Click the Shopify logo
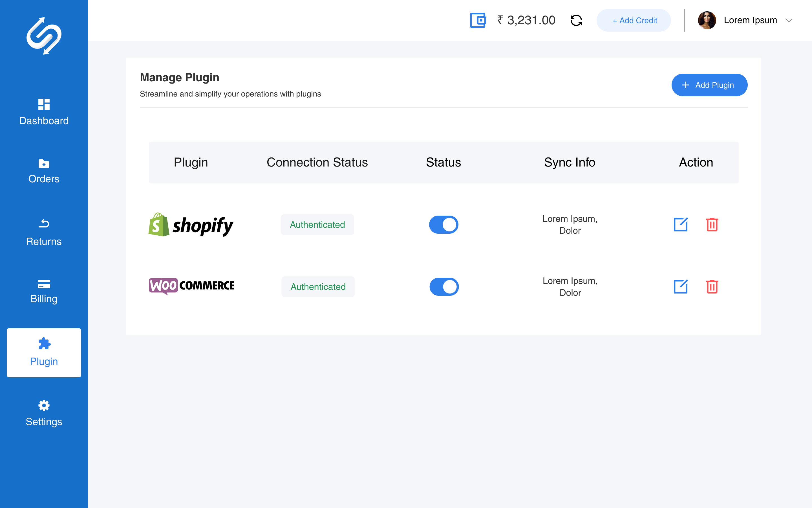 (191, 224)
